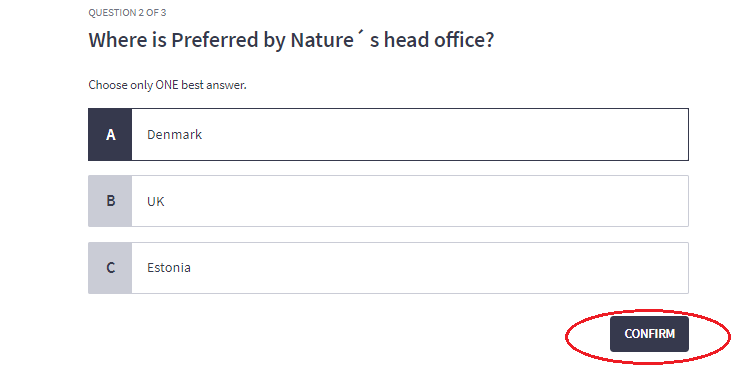
Task: Click the grey "B" letter badge
Action: pyautogui.click(x=110, y=201)
